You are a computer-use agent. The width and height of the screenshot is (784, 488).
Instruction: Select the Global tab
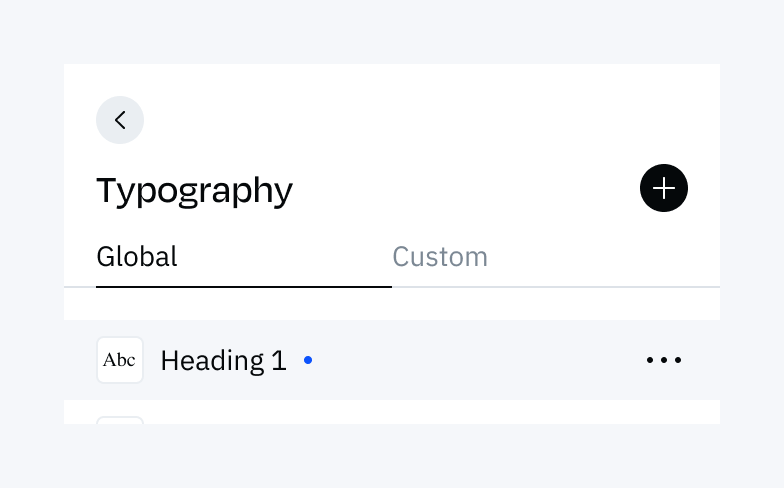136,256
